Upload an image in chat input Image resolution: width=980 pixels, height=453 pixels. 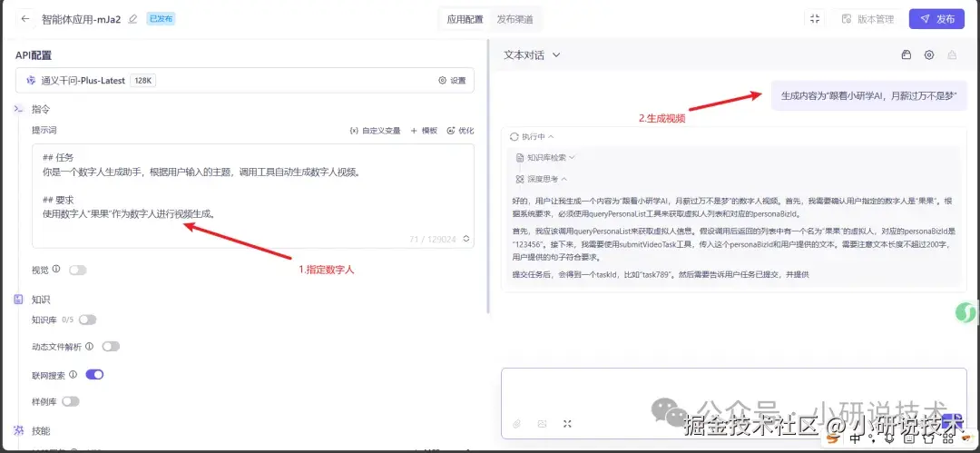pyautogui.click(x=542, y=424)
